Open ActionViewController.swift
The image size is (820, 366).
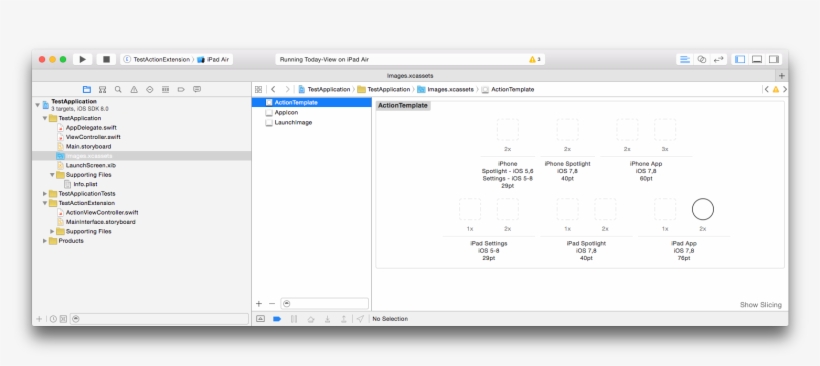tap(102, 212)
